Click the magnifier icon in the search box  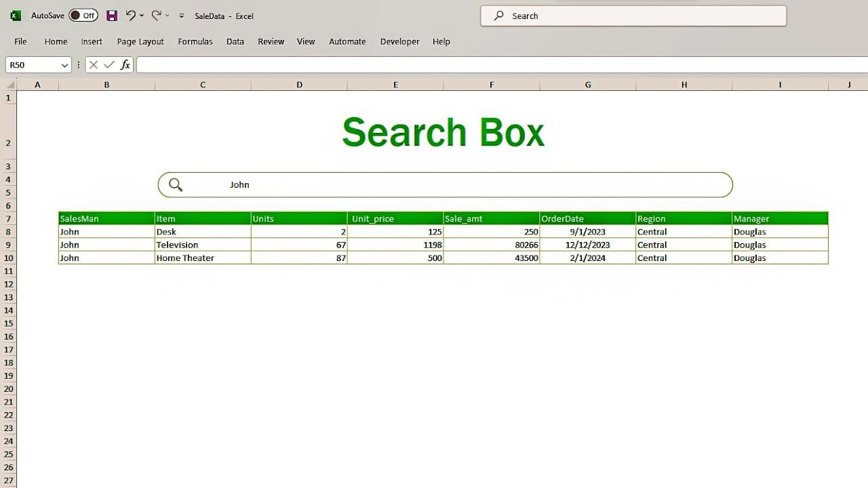coord(176,184)
